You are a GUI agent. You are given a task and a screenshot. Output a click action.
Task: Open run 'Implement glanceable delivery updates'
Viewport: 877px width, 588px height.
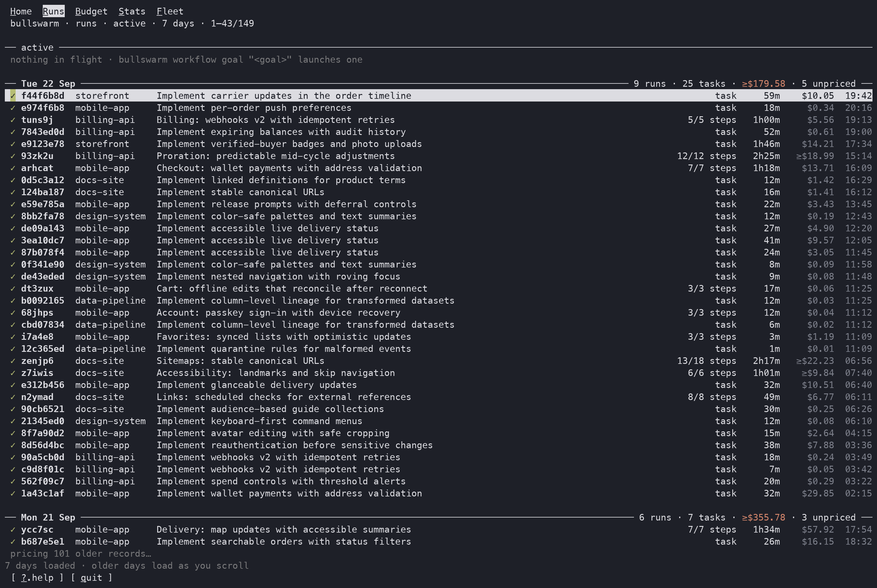pyautogui.click(x=257, y=385)
